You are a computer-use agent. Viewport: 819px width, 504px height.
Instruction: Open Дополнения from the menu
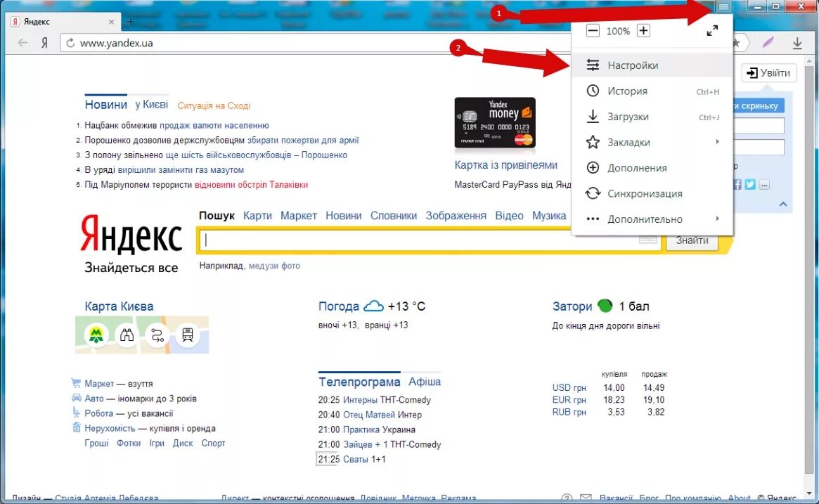click(652, 168)
